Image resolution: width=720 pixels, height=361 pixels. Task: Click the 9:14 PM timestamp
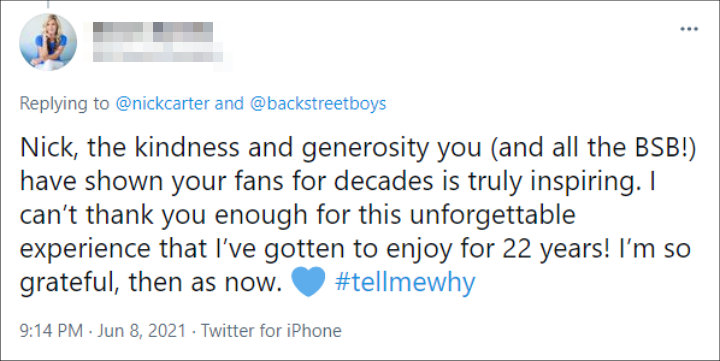pyautogui.click(x=51, y=331)
